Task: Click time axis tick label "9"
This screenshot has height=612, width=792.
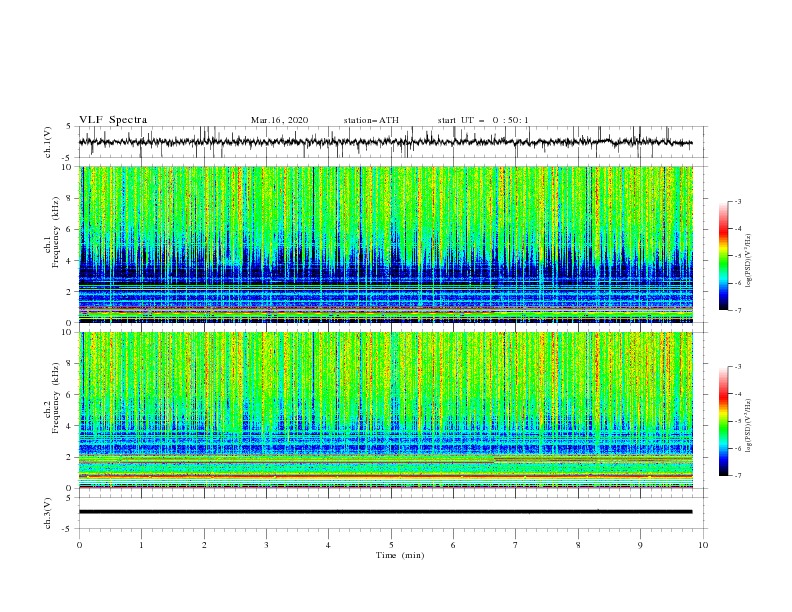Action: pyautogui.click(x=640, y=545)
